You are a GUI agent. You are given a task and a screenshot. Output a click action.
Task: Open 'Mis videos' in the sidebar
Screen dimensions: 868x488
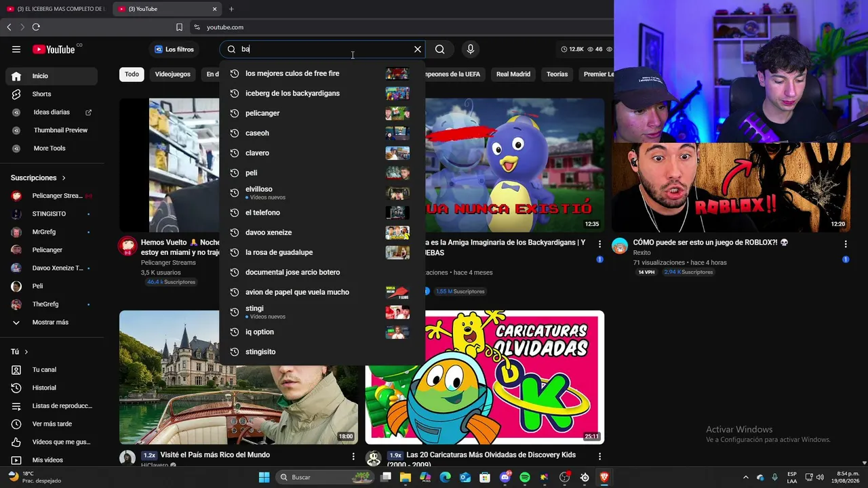[x=52, y=460]
